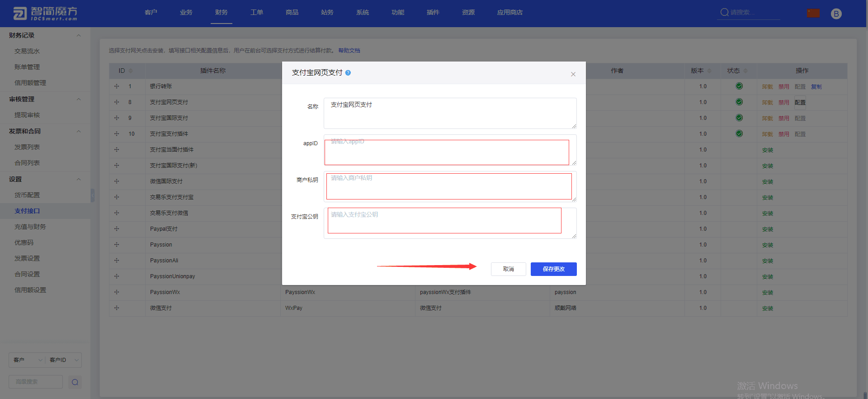The height and width of the screenshot is (399, 868).
Task: Open the 资源 top menu
Action: tap(468, 13)
